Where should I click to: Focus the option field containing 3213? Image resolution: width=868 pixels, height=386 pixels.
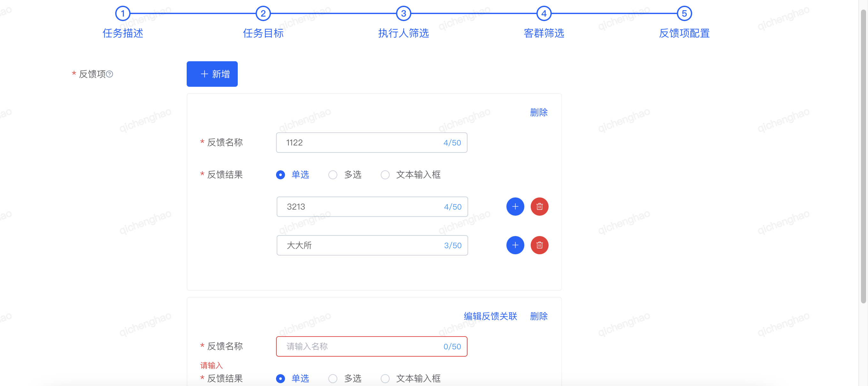372,207
